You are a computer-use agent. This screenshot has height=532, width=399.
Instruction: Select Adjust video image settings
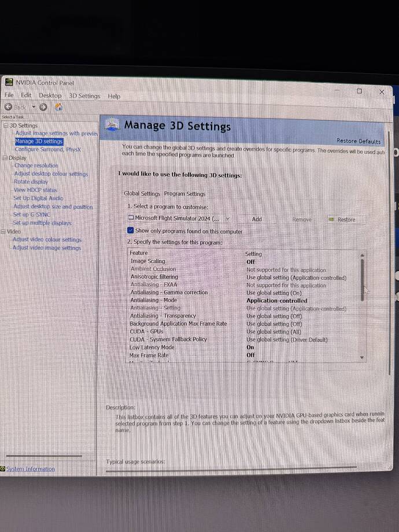tap(47, 247)
